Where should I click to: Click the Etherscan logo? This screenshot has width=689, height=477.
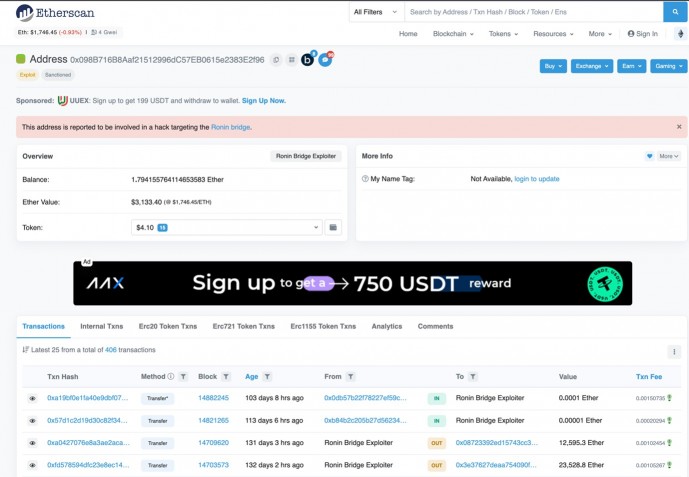pyautogui.click(x=55, y=13)
